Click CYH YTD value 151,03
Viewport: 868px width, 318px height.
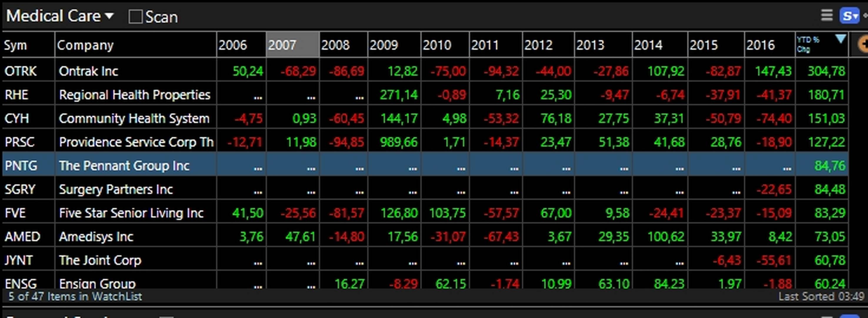[827, 118]
